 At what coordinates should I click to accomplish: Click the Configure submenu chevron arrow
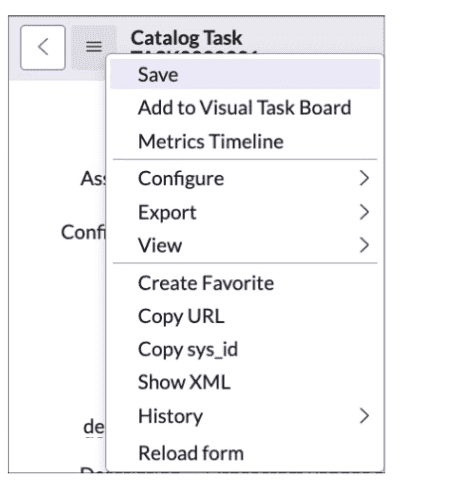364,178
